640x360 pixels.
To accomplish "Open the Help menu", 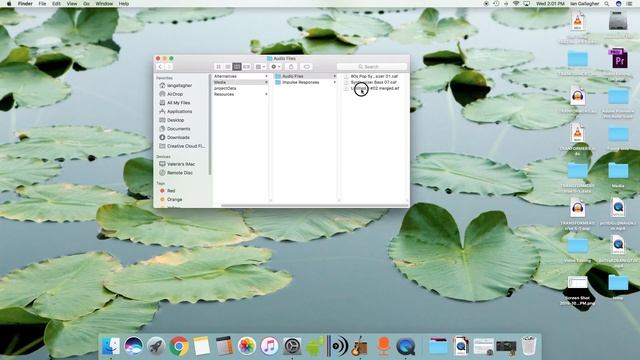I will [x=124, y=3].
